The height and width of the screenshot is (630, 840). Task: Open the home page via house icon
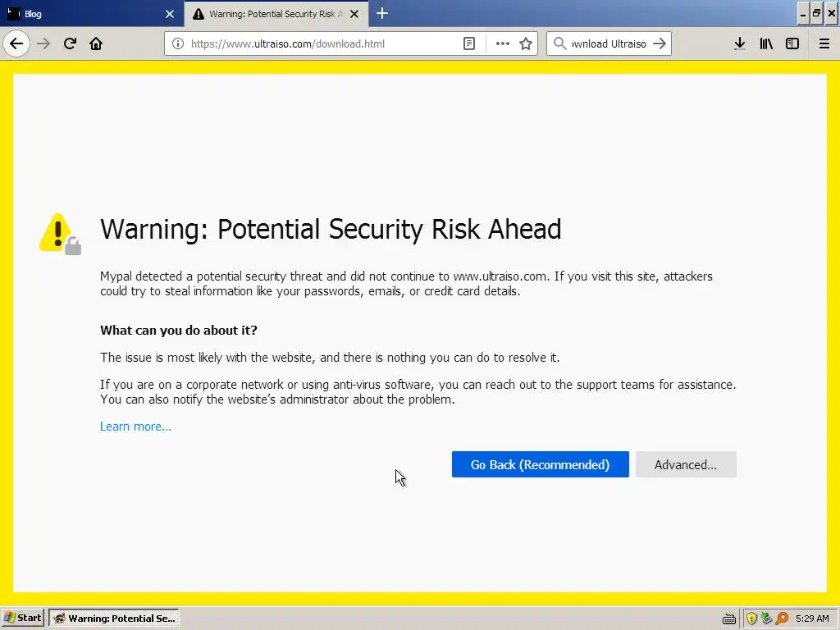pos(96,43)
